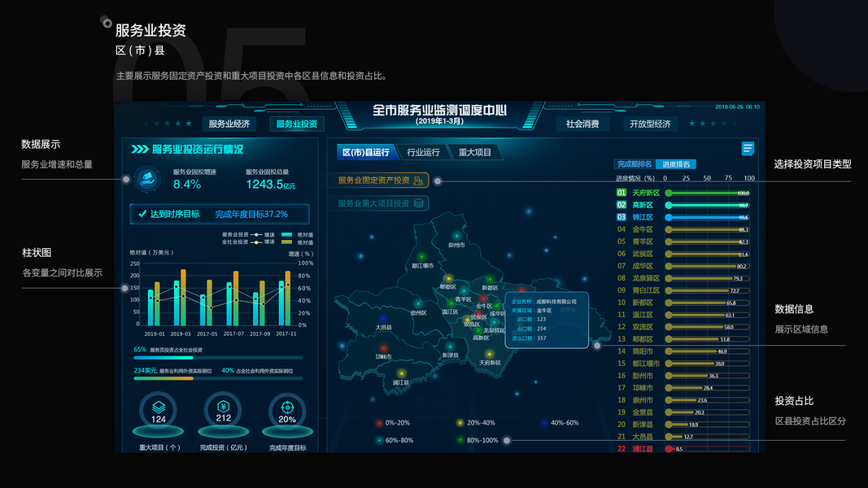Click the red 邛崃市 map marker
This screenshot has height=488, width=868.
pyautogui.click(x=383, y=348)
